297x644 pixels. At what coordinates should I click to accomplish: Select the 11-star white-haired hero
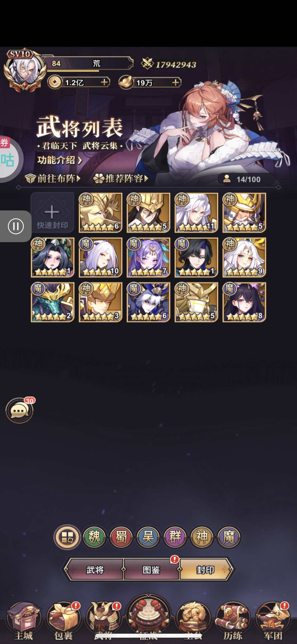click(196, 213)
